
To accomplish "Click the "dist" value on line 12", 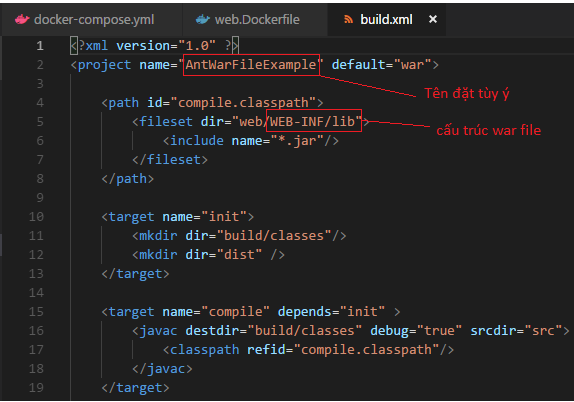I will (x=239, y=255).
